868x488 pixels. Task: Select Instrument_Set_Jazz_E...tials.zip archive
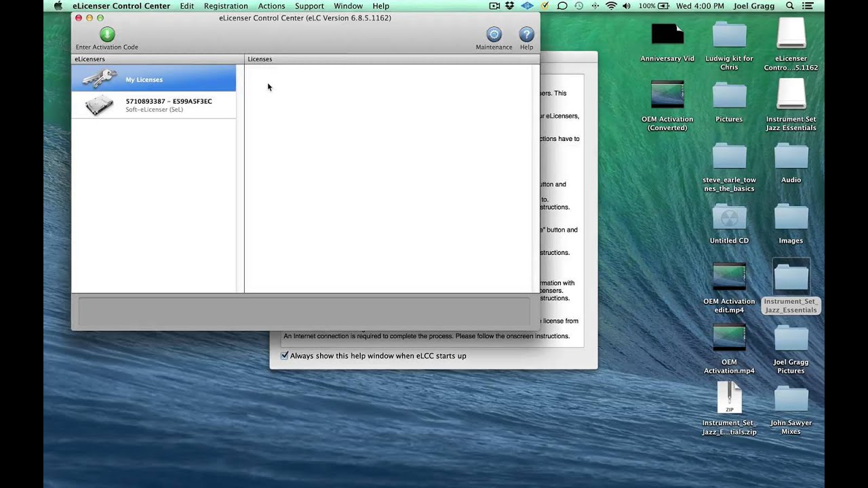[729, 398]
